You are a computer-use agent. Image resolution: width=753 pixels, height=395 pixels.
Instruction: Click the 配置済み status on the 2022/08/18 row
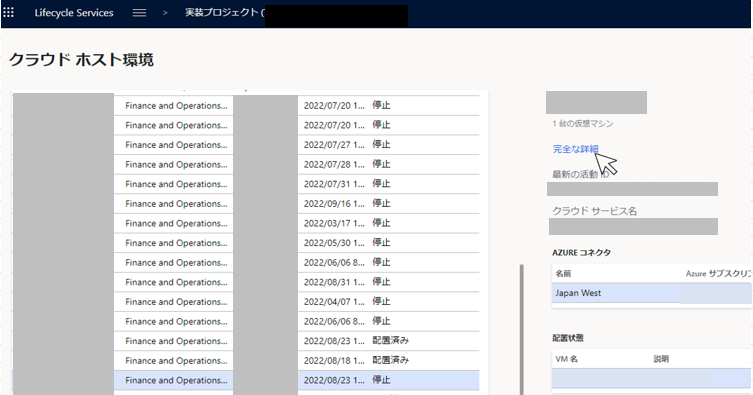(x=390, y=360)
